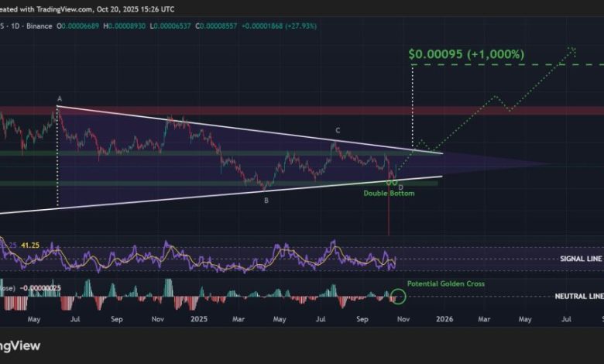This screenshot has width=604, height=364.
Task: Click the green circle on the MACD histogram
Action: tap(398, 297)
